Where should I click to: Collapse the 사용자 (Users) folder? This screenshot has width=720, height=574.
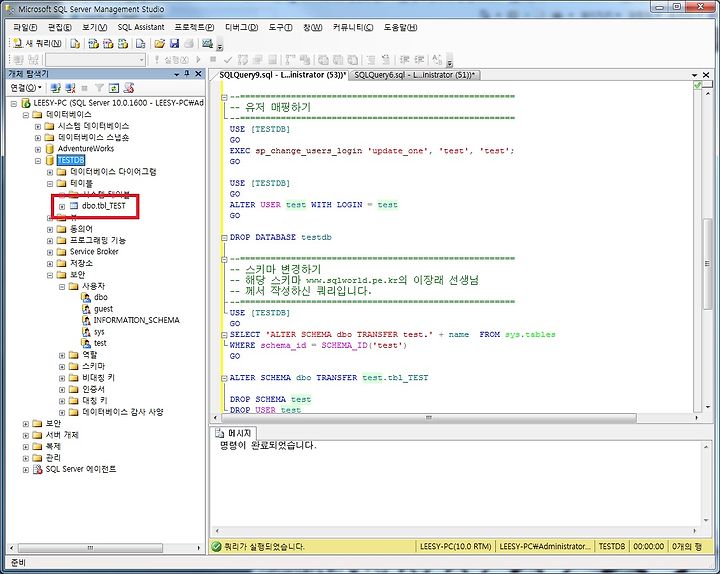point(62,287)
